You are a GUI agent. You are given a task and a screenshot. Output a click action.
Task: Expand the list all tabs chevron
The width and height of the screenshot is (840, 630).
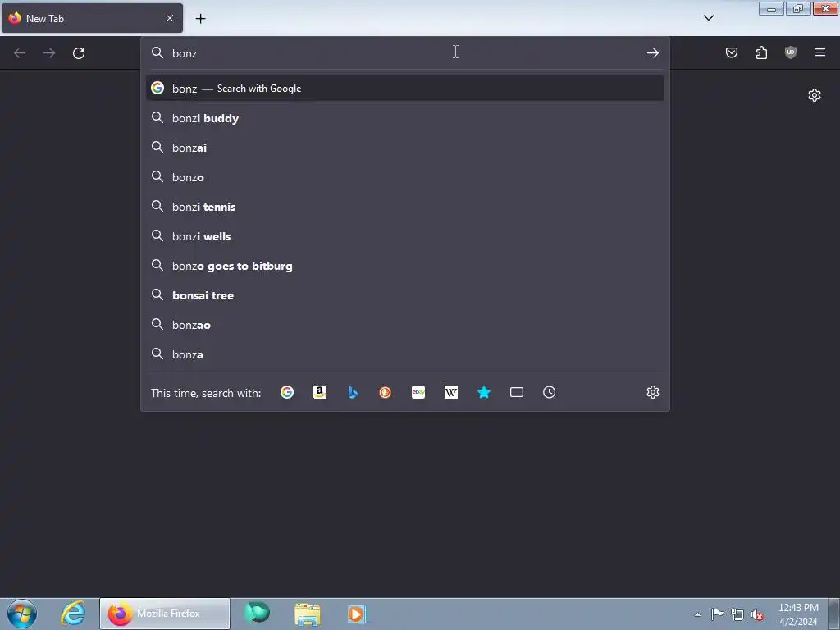[708, 18]
